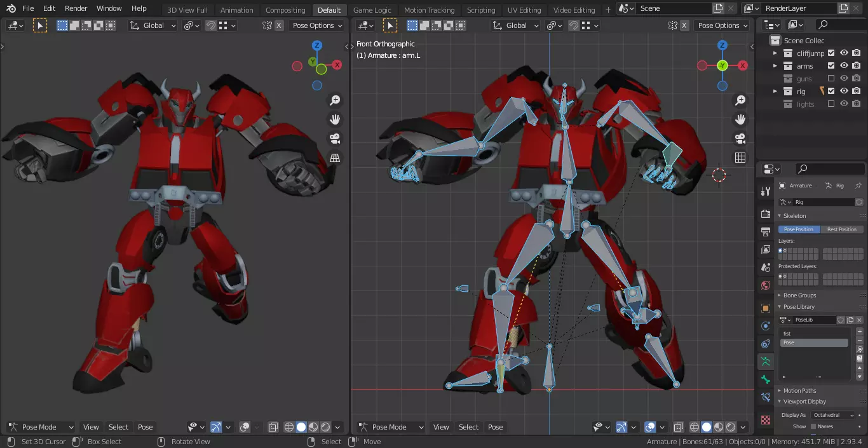Switch to the Animation workspace tab

237,10
